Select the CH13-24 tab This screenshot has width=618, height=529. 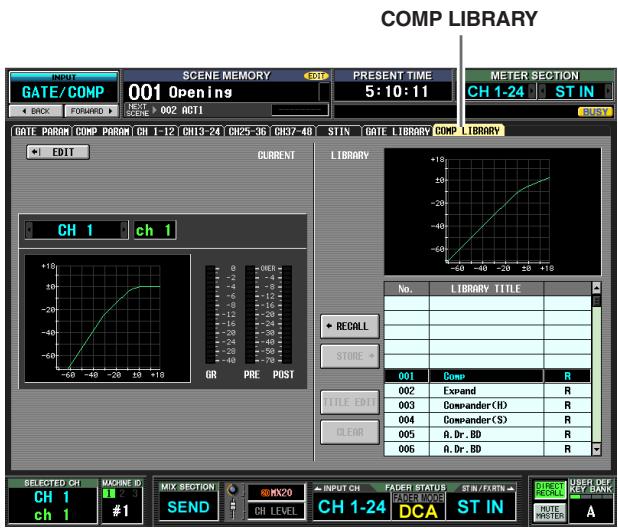pyautogui.click(x=201, y=131)
